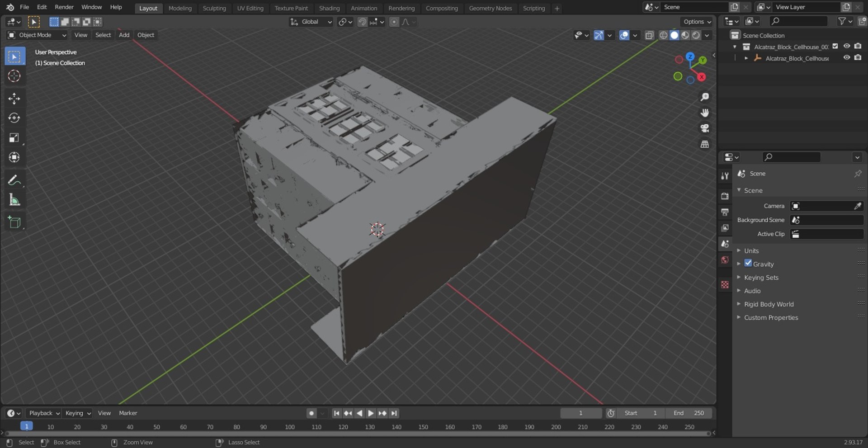Hide Alcatraz_Block_Cellhouse object eye icon
Viewport: 868px width, 448px height.
coord(847,58)
